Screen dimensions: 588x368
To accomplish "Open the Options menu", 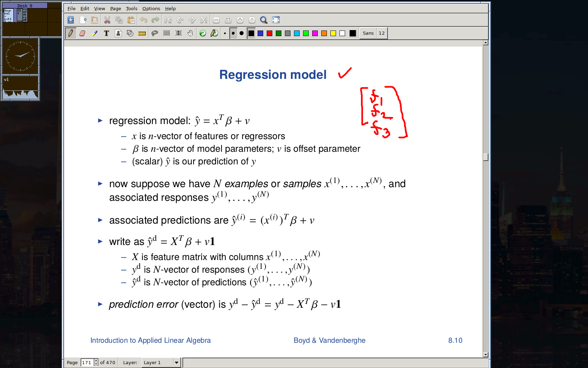I will click(151, 8).
